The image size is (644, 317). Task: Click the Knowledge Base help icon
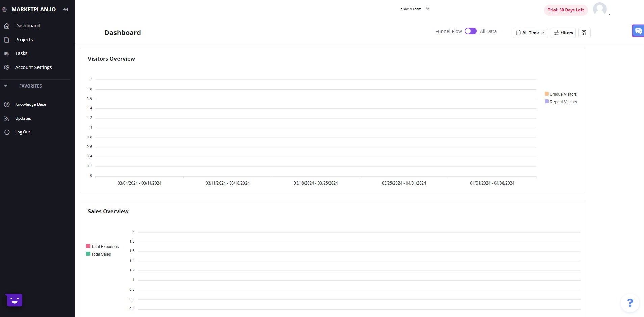point(7,104)
